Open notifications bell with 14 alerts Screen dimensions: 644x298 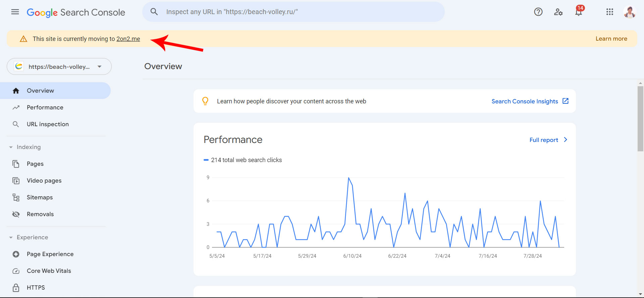(579, 12)
